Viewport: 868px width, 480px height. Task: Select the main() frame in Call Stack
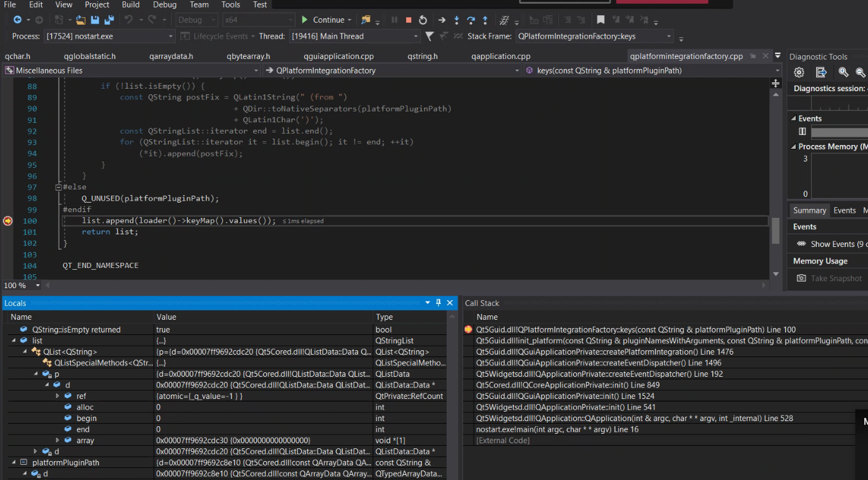coord(557,429)
